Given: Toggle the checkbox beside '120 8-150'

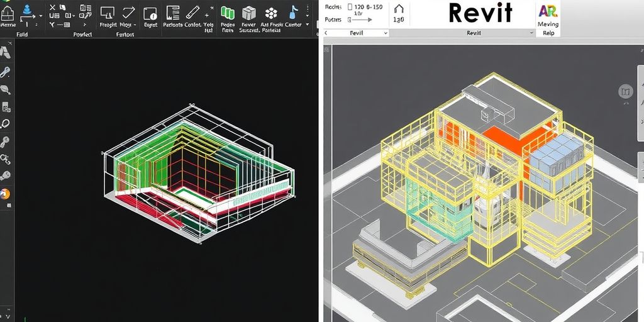Looking at the screenshot, I should pyautogui.click(x=350, y=7).
